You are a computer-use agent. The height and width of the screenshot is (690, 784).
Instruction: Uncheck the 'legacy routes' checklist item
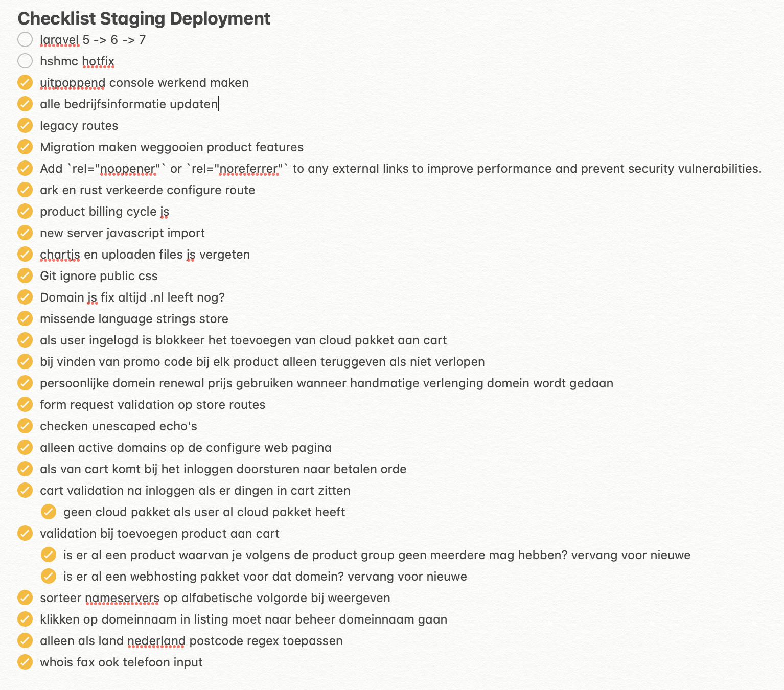click(x=25, y=125)
